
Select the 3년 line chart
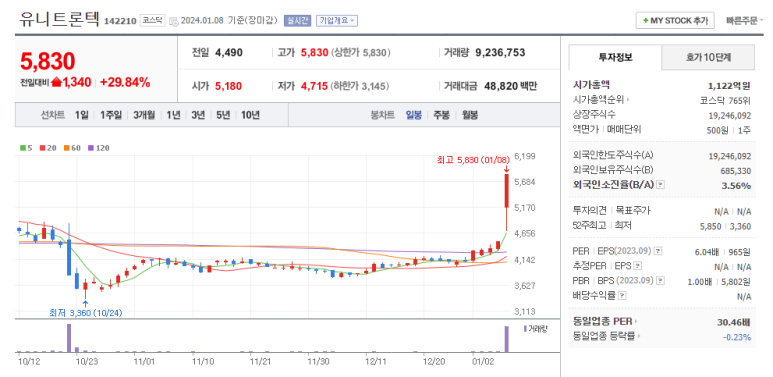198,115
